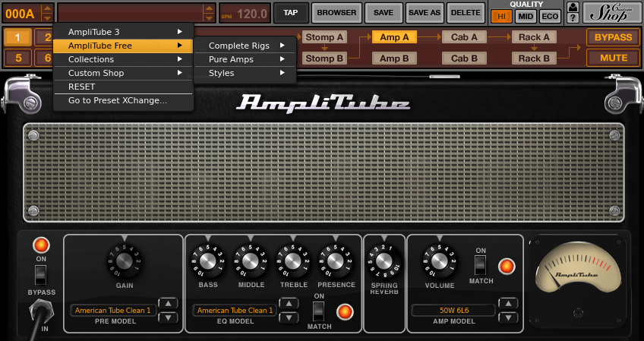This screenshot has width=644, height=341.
Task: Select Go to Preset XChange
Action: (123, 100)
